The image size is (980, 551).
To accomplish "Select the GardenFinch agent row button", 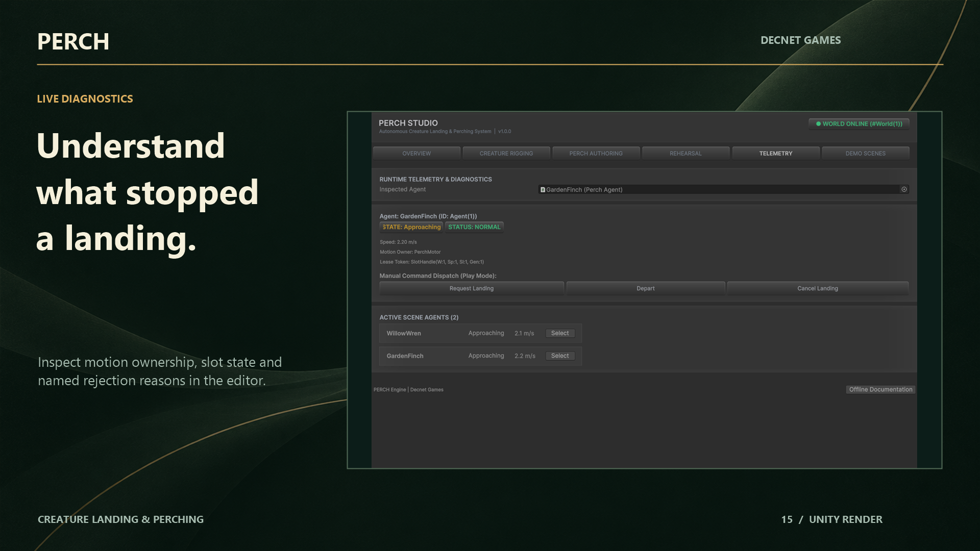I will point(560,356).
